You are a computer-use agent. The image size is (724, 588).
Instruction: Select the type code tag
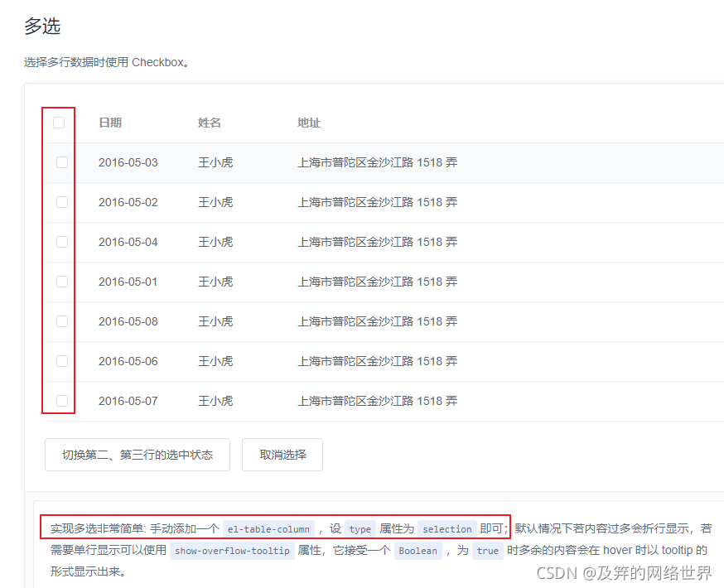(360, 528)
